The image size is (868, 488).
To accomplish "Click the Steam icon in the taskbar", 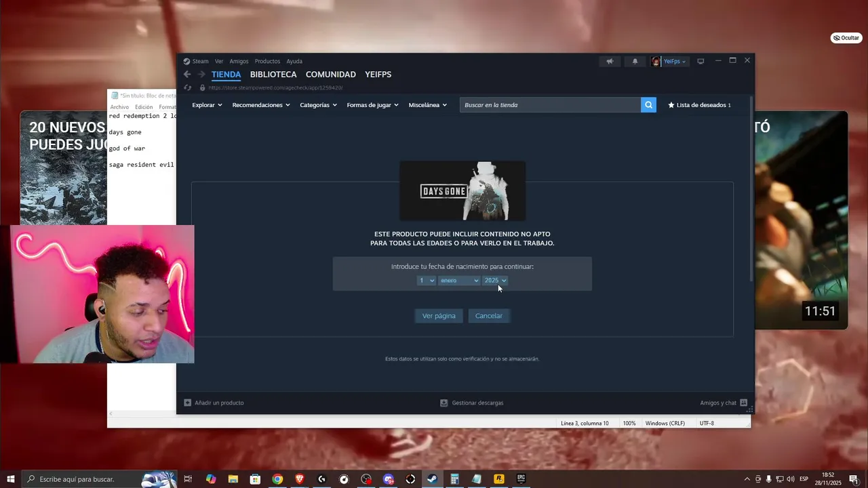I will (432, 479).
